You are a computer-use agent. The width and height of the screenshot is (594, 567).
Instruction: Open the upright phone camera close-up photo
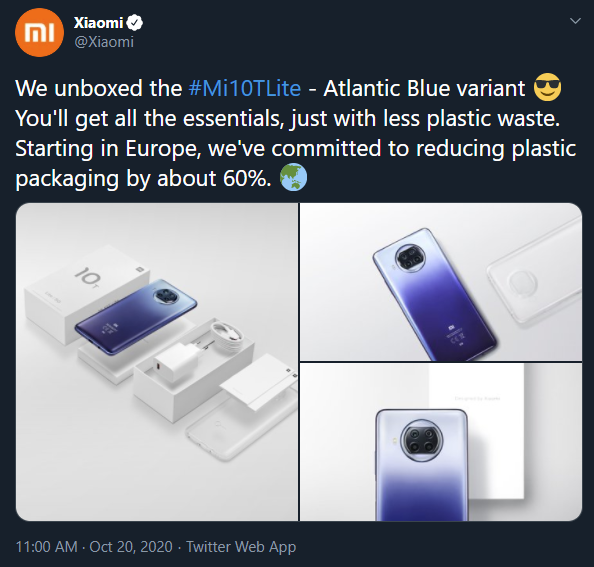(441, 442)
